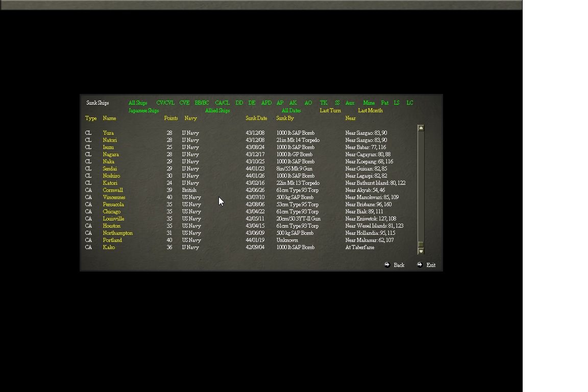
Task: Click 'Near Eniwetok: 127, 108' location
Action: tap(371, 218)
